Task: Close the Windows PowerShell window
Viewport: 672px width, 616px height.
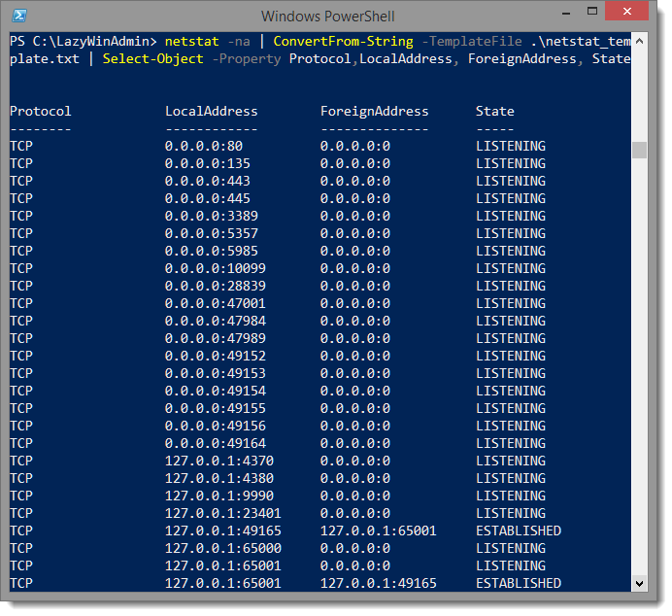Action: pyautogui.click(x=626, y=11)
